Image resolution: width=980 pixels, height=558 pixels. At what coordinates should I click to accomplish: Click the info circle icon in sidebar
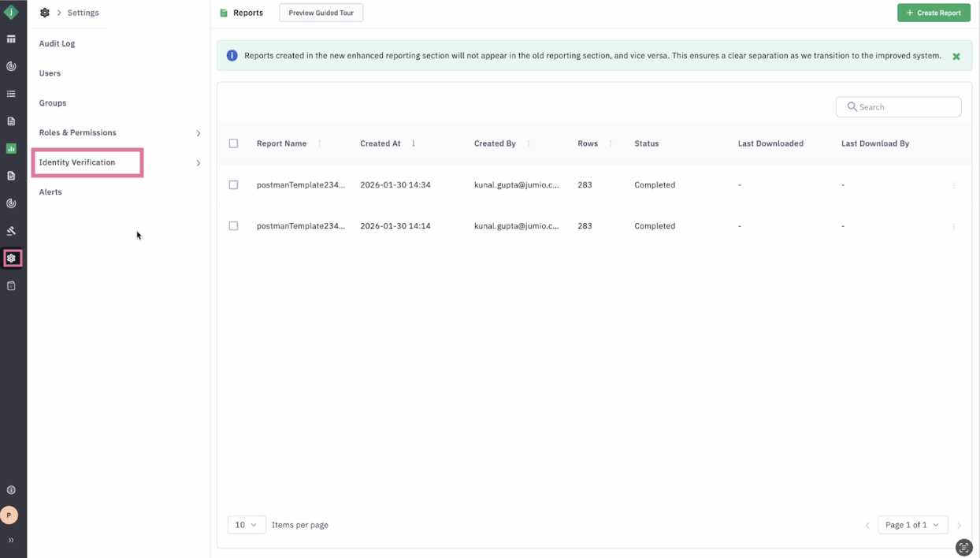point(11,490)
